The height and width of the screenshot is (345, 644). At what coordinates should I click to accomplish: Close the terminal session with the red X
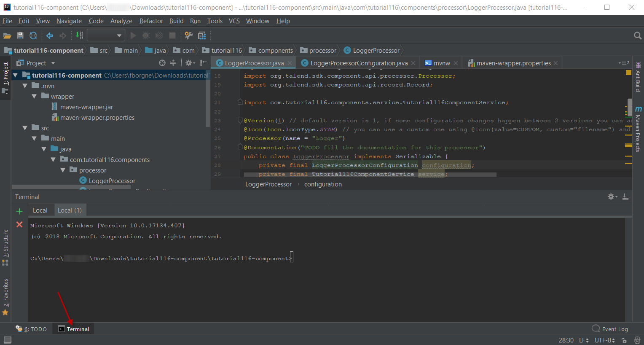pos(19,224)
